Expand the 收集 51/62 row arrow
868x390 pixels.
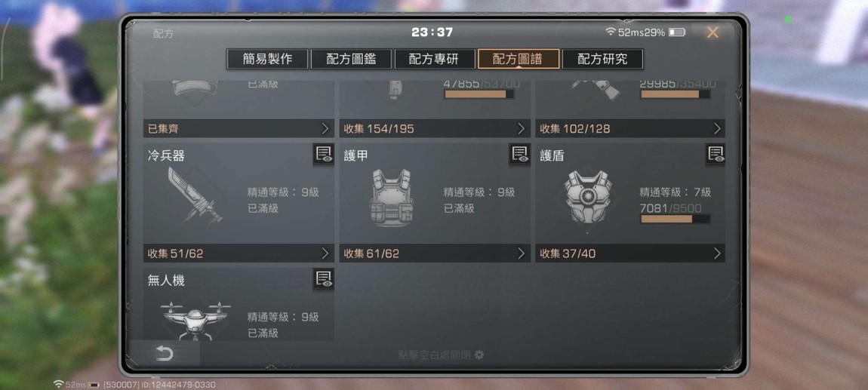(x=325, y=253)
